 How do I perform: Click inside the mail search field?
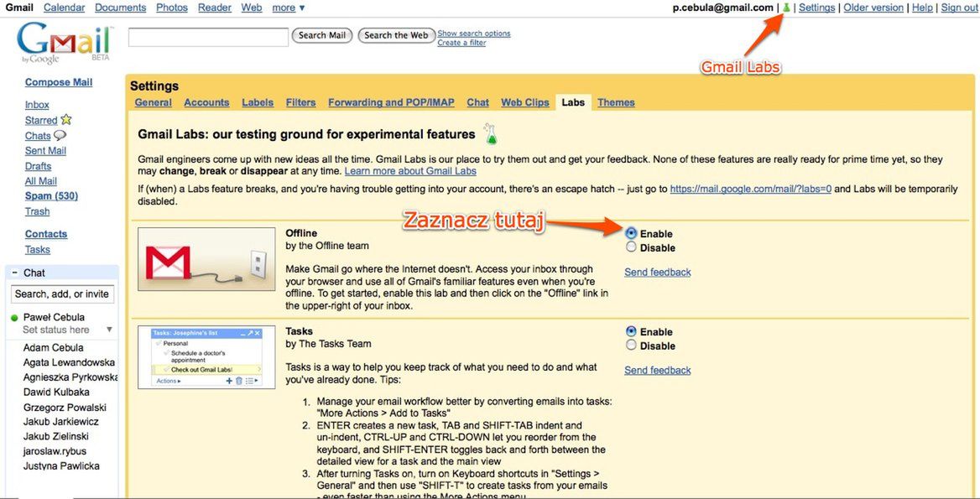pos(208,37)
